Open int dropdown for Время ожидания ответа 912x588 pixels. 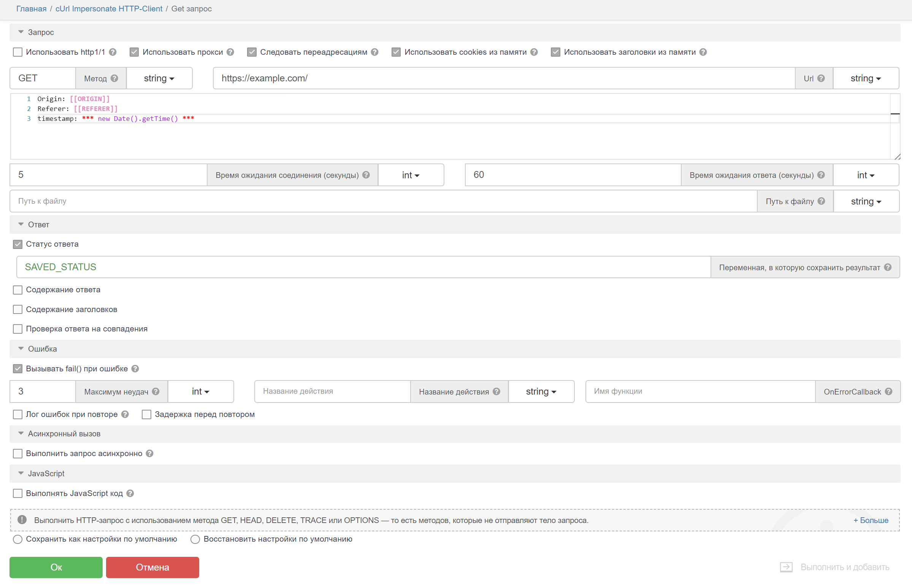pyautogui.click(x=865, y=175)
